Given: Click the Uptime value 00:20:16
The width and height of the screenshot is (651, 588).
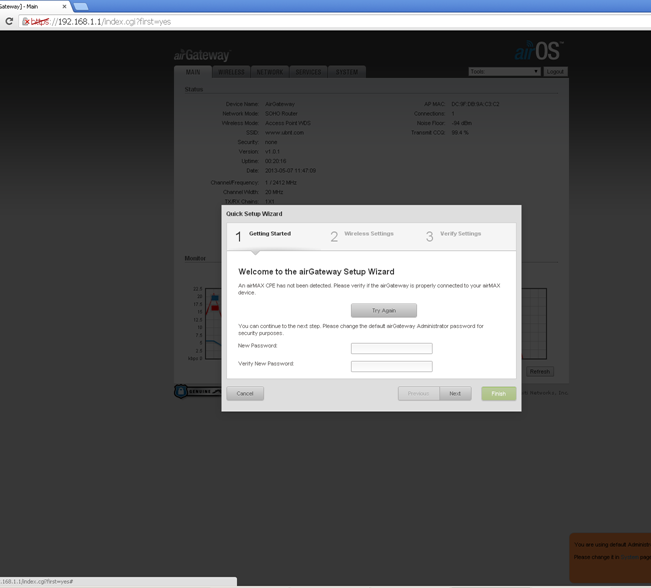Looking at the screenshot, I should coord(276,161).
